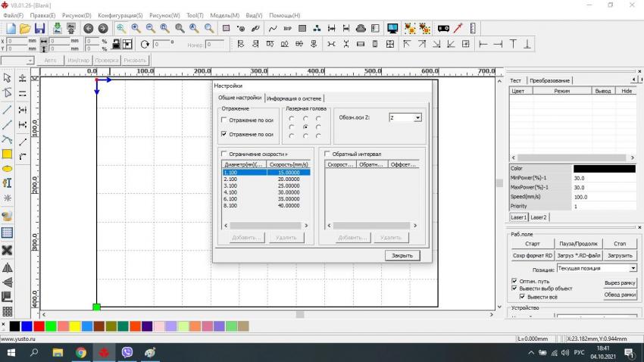
Task: Click the monitor preview icon in toolbar
Action: 392,28
